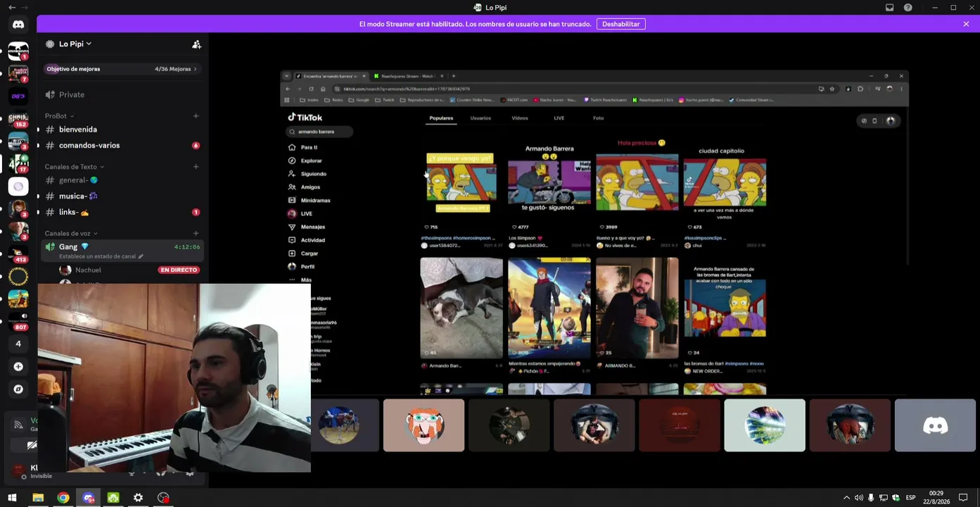The width and height of the screenshot is (980, 507).
Task: Open server with 152 notifications badge
Action: pos(18,118)
